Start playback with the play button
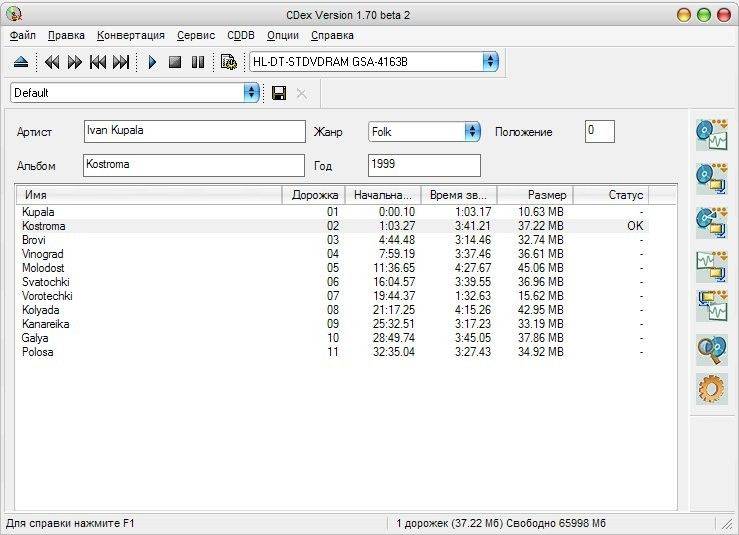Image resolution: width=739 pixels, height=535 pixels. coord(152,62)
